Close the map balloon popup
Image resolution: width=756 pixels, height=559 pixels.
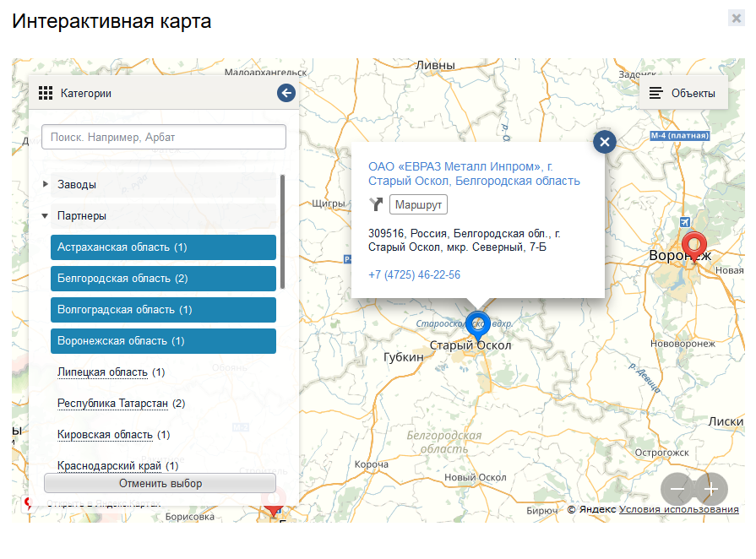point(605,142)
